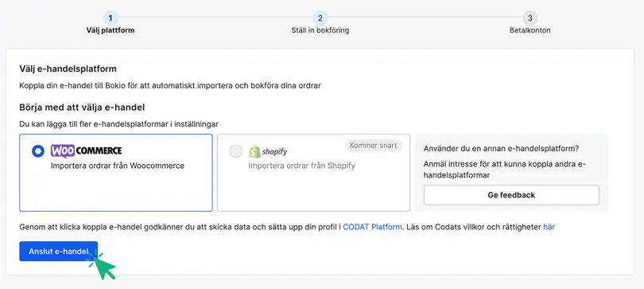644x289 pixels.
Task: Click the 'Välj e-handelsplatform' heading
Action: [x=68, y=68]
